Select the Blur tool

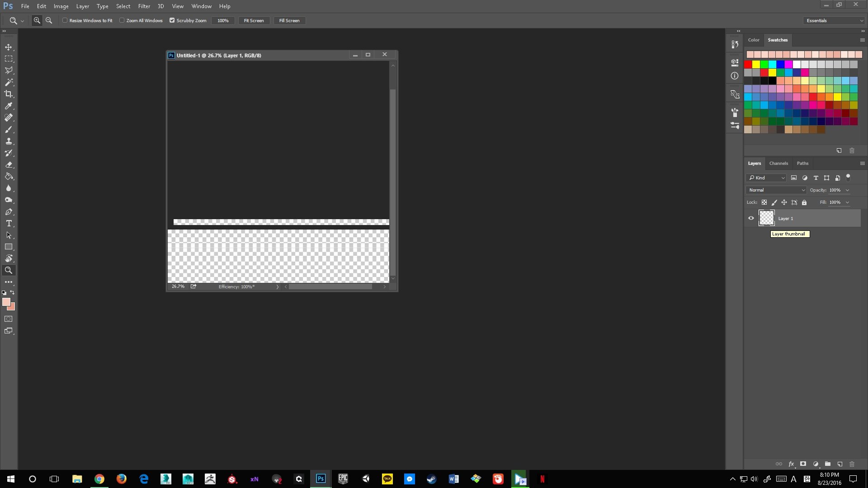(x=9, y=188)
